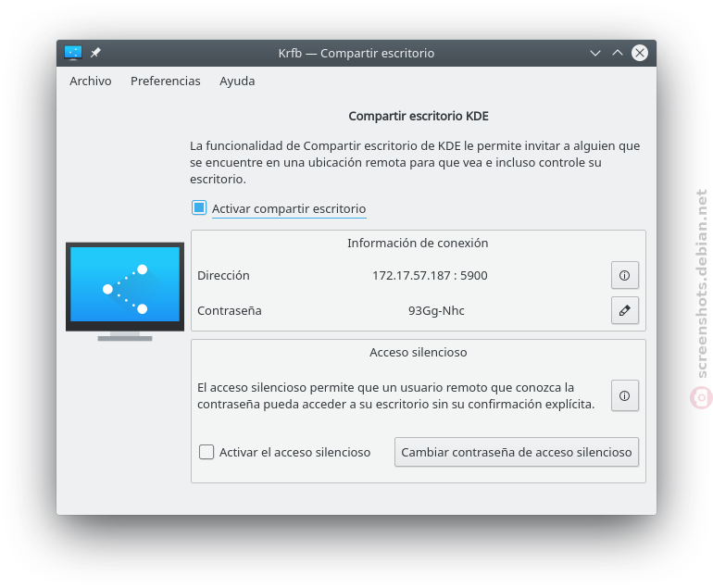Click the address info icon button
The image size is (713, 588).
pos(625,275)
